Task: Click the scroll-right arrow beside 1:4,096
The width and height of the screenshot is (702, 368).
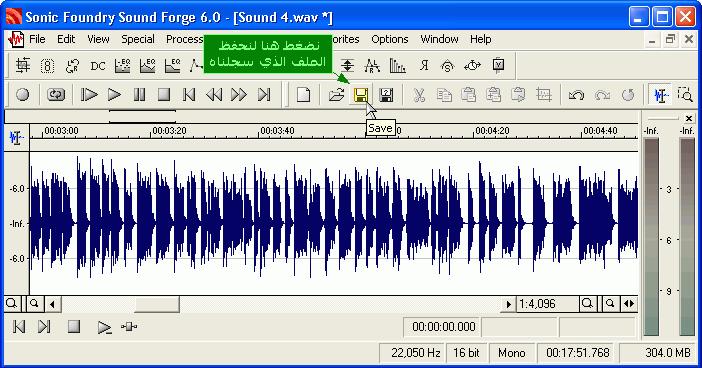Action: [508, 304]
